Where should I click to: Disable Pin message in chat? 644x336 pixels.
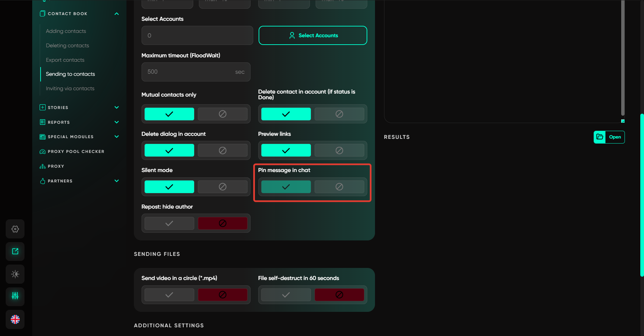point(339,187)
